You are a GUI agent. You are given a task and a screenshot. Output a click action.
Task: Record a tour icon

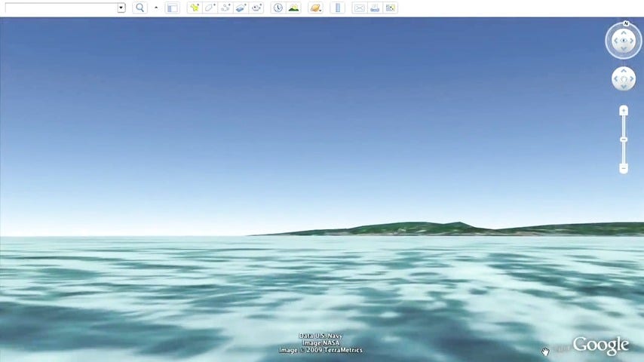256,8
